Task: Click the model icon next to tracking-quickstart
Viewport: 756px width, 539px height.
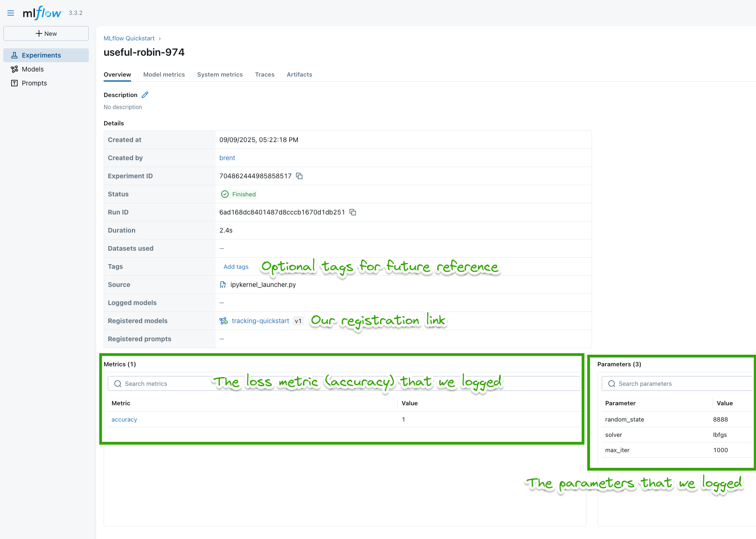Action: click(223, 321)
